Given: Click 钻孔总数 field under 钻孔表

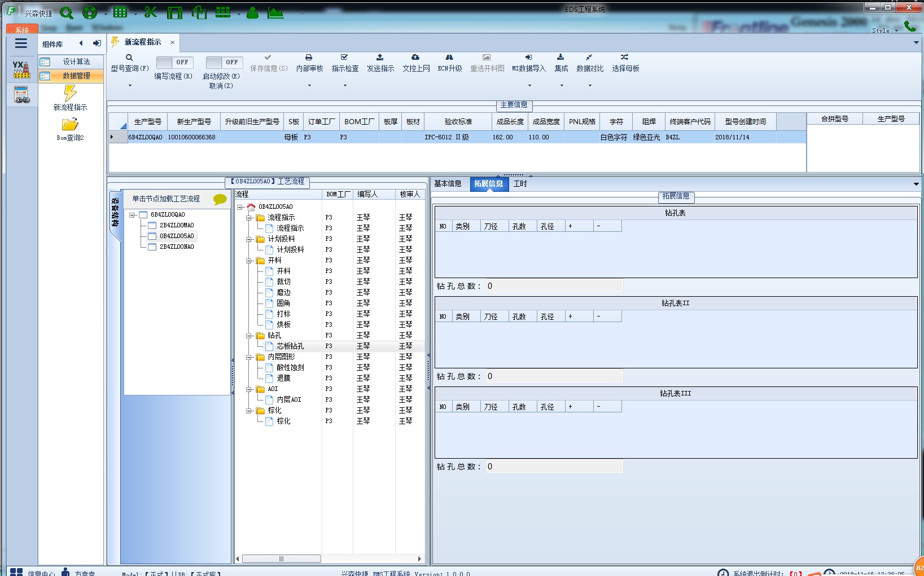Looking at the screenshot, I should (x=554, y=286).
